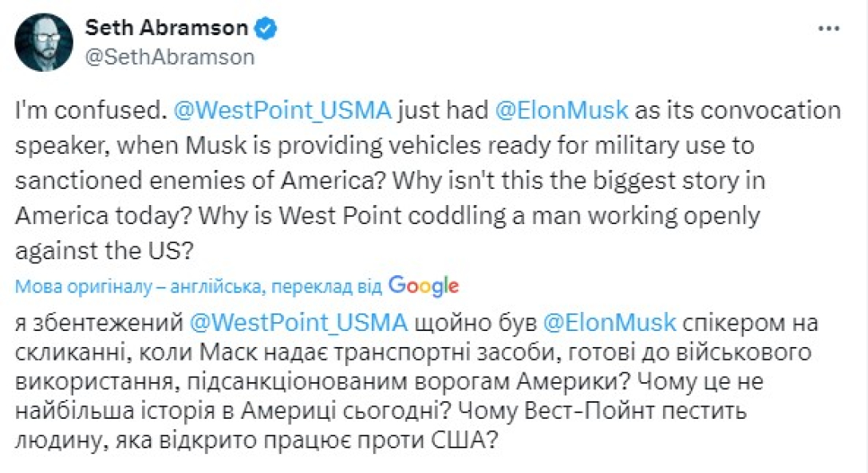Open Seth Abramson's profile avatar
This screenshot has width=868, height=473.
44,41
